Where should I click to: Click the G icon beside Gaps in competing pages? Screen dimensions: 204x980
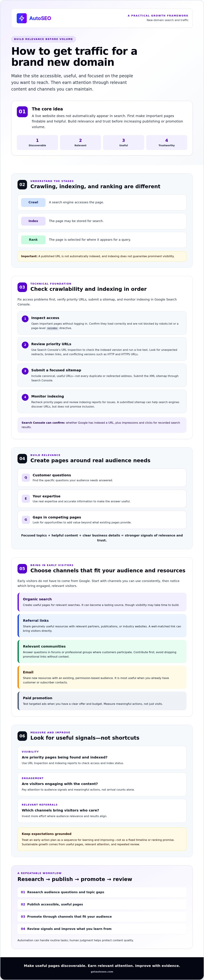point(26,520)
